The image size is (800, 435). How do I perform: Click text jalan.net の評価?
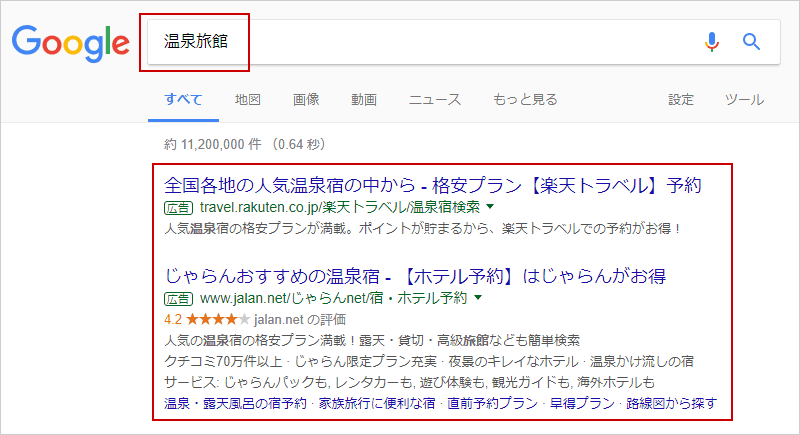(300, 319)
